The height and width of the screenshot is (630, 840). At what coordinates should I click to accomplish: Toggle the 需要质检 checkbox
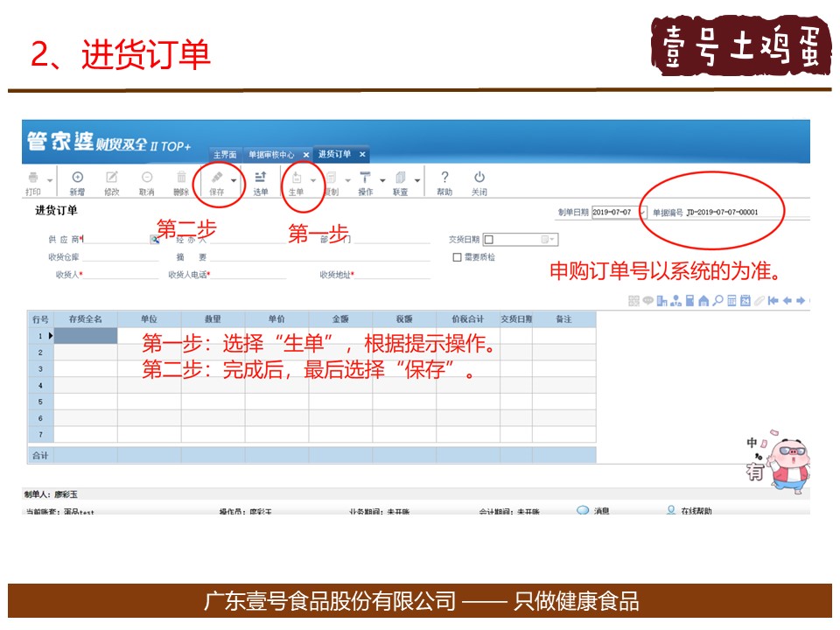tap(457, 257)
